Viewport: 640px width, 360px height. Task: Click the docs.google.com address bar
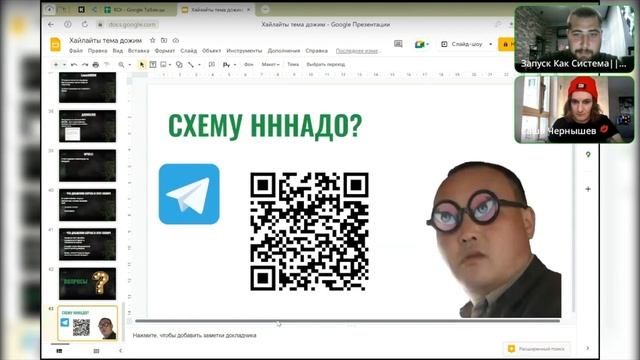132,24
